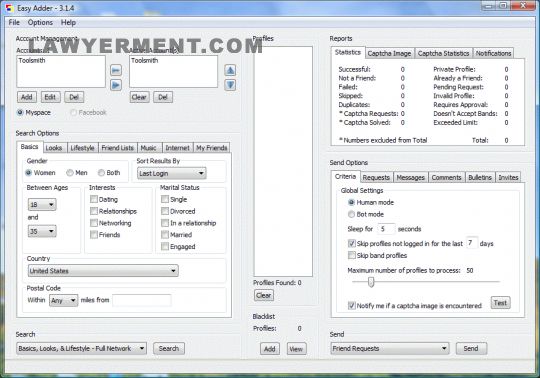
Task: Open the Comments tab
Action: tap(447, 177)
